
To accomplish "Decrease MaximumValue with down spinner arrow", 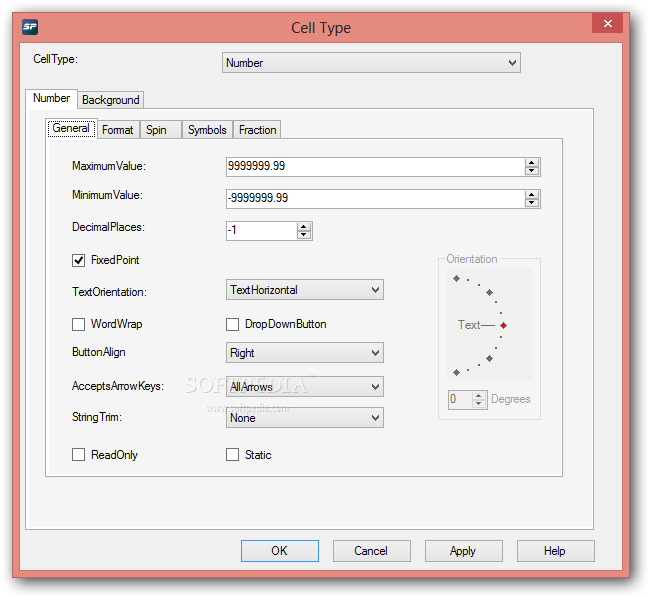I will point(532,171).
